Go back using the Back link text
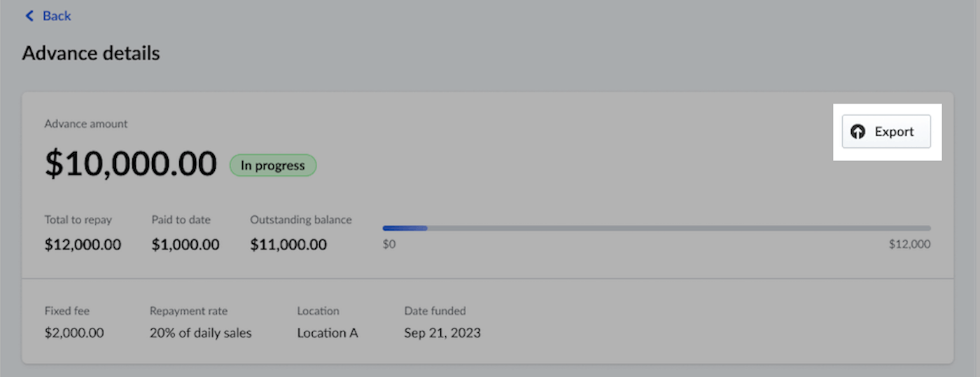The width and height of the screenshot is (980, 377). (x=57, y=15)
